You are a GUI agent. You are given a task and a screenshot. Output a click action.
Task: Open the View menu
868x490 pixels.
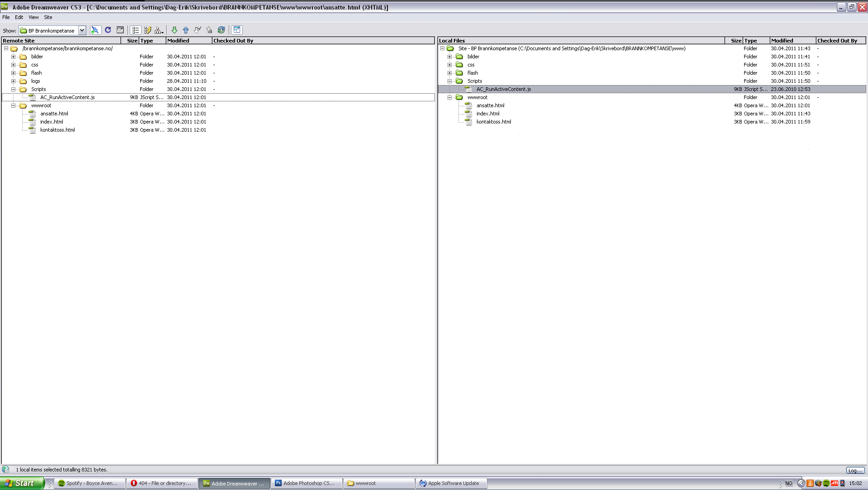[33, 17]
